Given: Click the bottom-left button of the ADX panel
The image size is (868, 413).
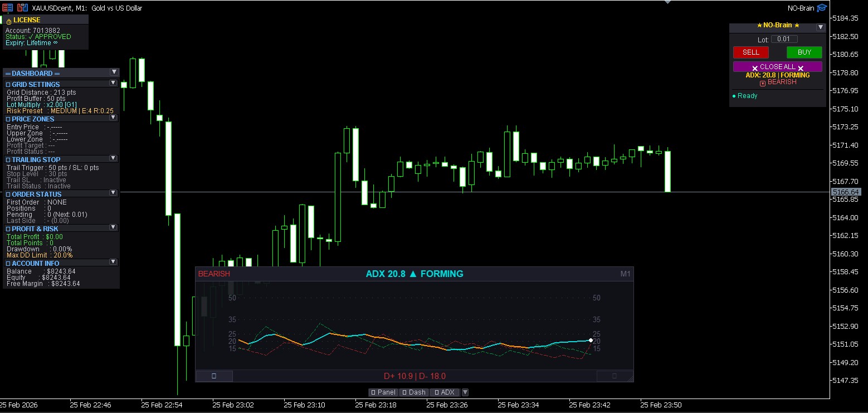Looking at the screenshot, I should 214,376.
